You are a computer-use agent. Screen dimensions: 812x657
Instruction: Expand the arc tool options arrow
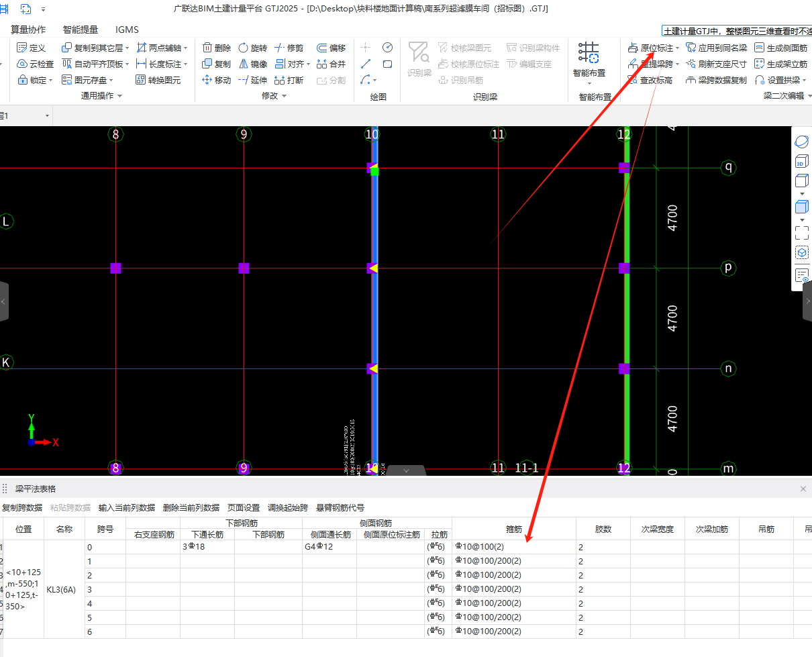(x=375, y=81)
